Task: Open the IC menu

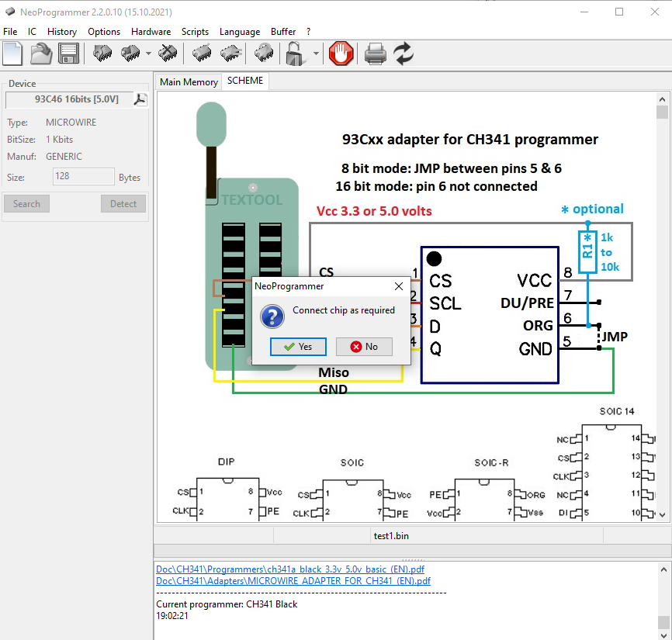Action: [32, 32]
